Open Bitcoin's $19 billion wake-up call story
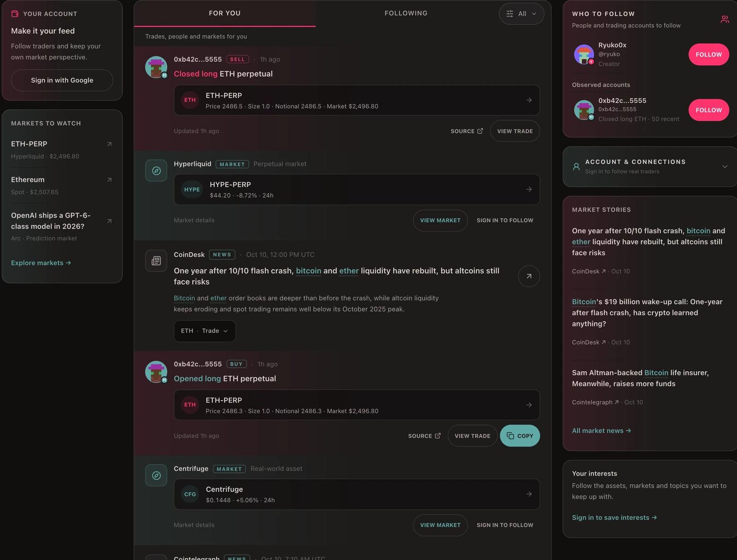Screen dimensions: 737x560 647,313
